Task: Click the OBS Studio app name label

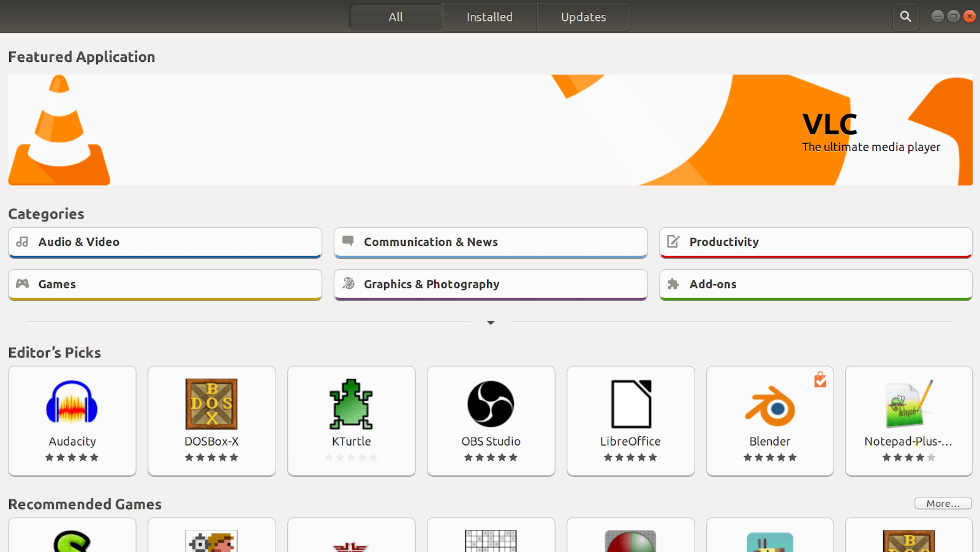Action: coord(491,441)
